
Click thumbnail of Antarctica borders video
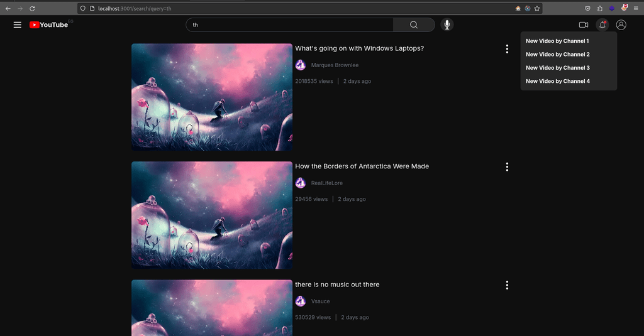(212, 215)
